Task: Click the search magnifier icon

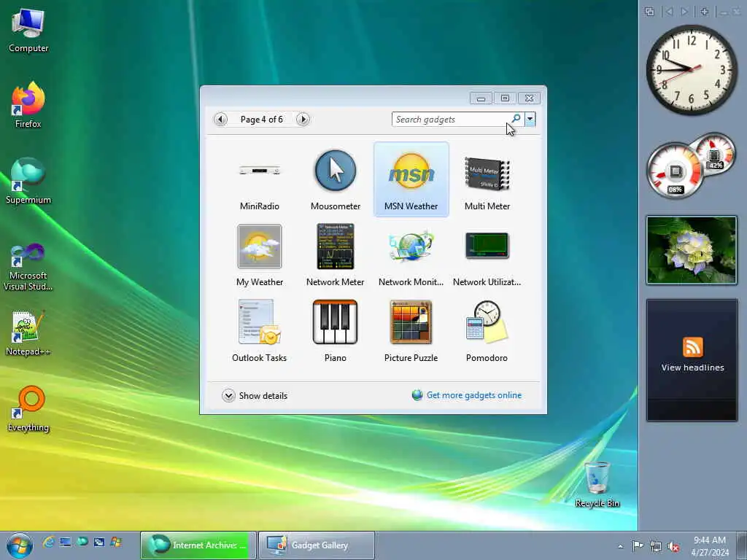Action: 516,119
